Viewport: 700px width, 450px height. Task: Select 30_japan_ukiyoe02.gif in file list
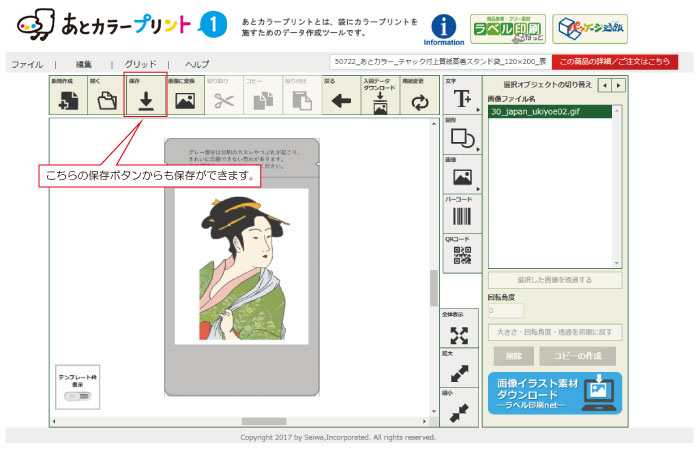pyautogui.click(x=550, y=112)
